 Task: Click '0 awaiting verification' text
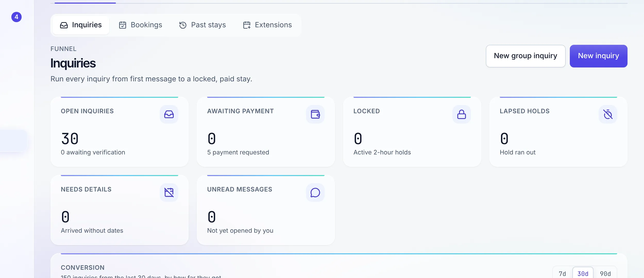pyautogui.click(x=93, y=152)
